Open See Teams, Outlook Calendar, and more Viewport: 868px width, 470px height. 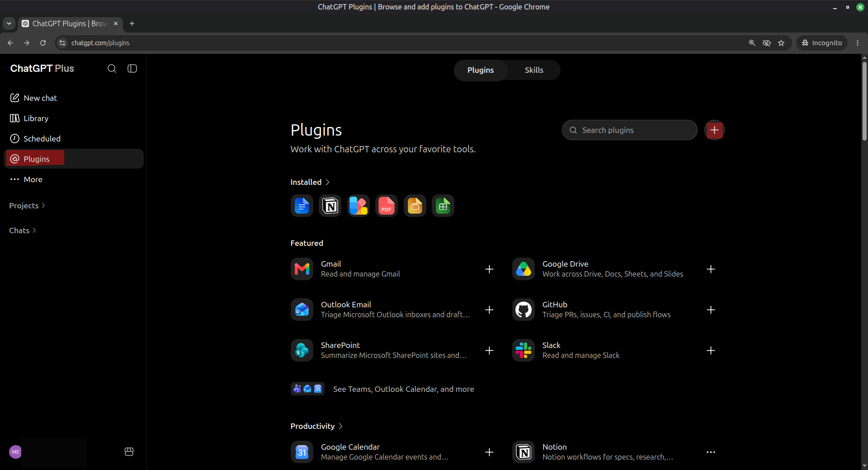[382, 389]
